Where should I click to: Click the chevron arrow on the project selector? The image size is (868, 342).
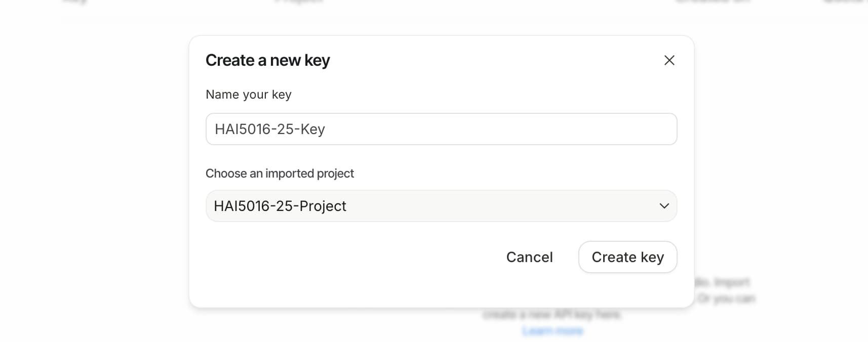pos(664,206)
